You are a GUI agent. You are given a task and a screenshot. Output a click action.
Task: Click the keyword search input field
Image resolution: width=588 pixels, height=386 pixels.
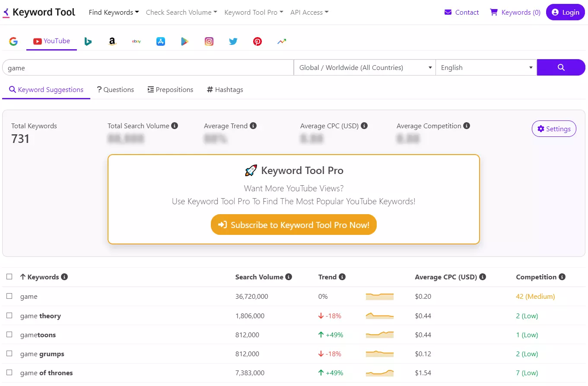(148, 67)
